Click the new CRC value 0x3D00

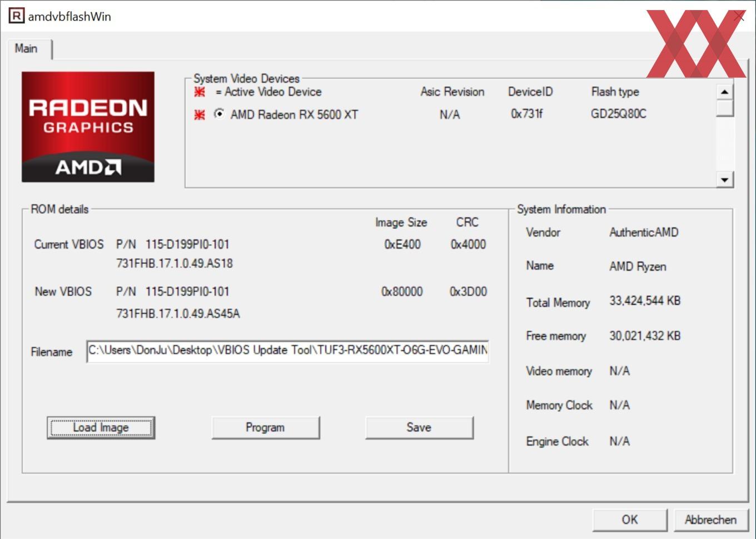click(468, 292)
